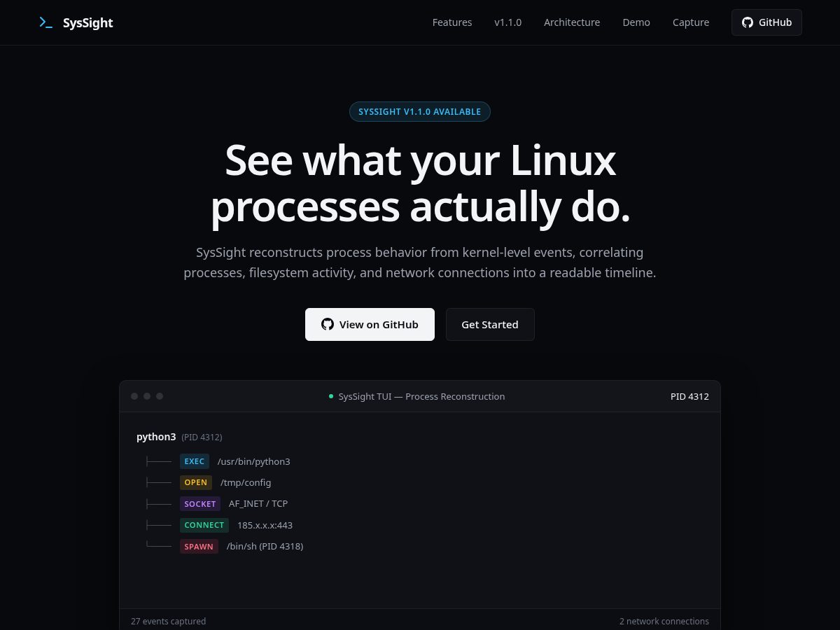Click the AF_INET / TCP text
This screenshot has width=840, height=630.
258,503
